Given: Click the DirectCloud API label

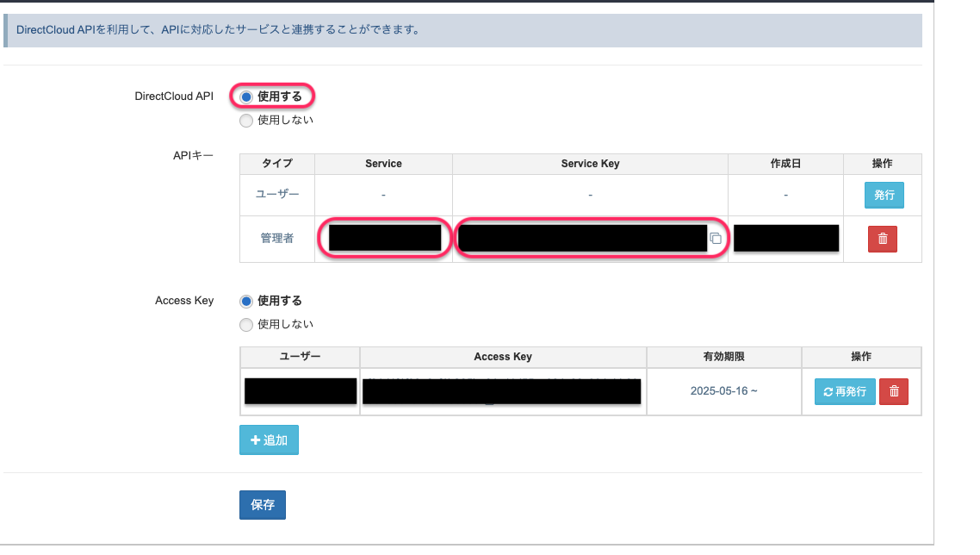Looking at the screenshot, I should point(174,97).
